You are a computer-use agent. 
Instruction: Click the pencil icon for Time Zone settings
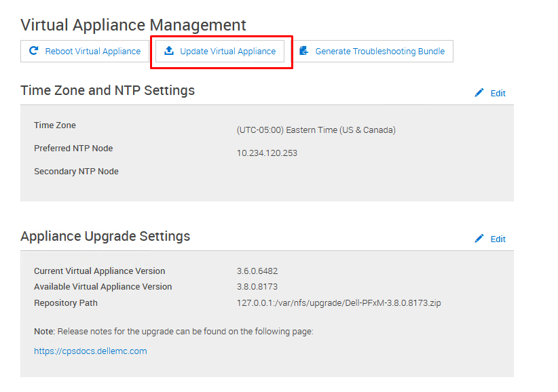[479, 93]
